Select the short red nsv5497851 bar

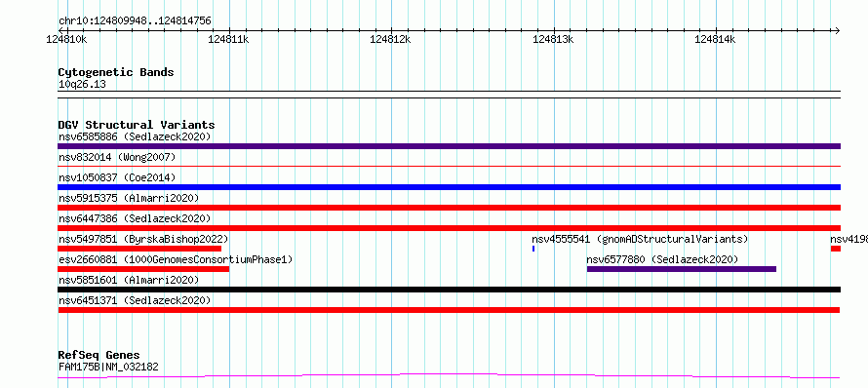139,249
